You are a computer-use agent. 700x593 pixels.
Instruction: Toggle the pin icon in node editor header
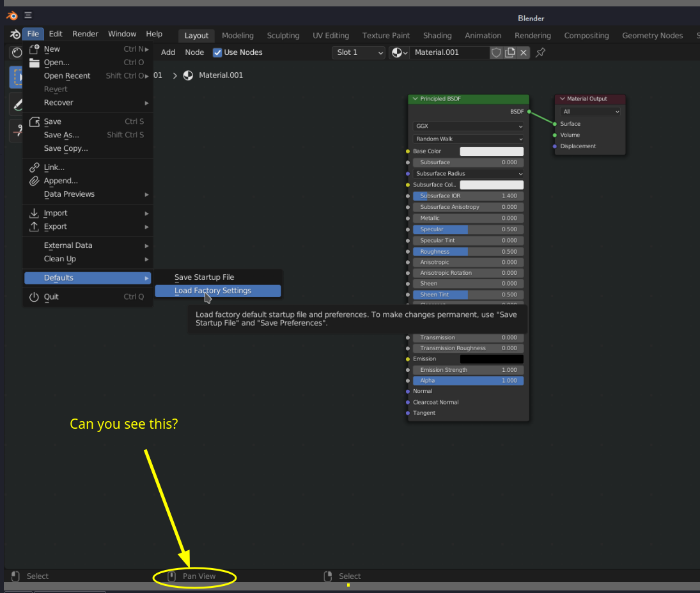pos(541,52)
